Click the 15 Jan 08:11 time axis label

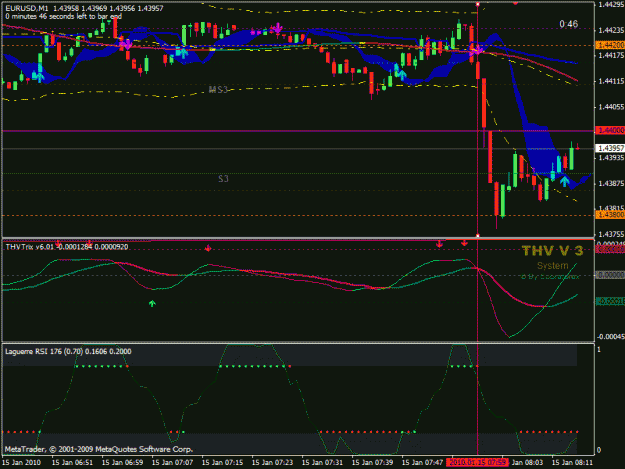pos(572,463)
